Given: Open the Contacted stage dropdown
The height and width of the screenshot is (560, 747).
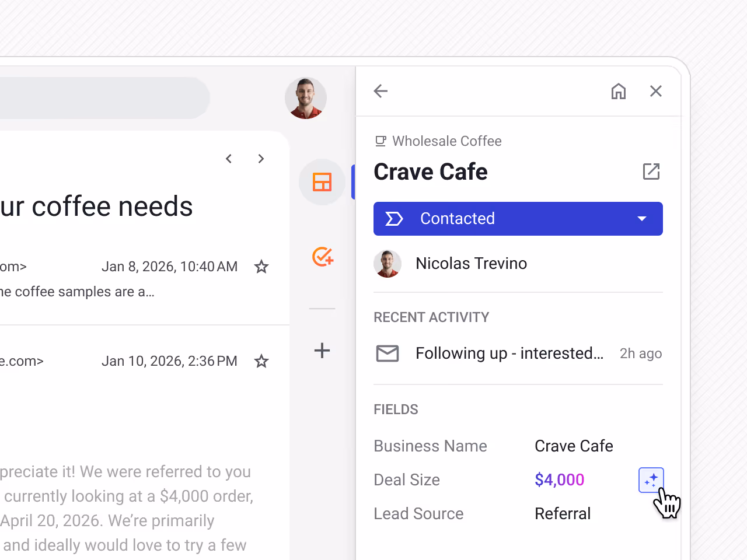Looking at the screenshot, I should tap(642, 219).
